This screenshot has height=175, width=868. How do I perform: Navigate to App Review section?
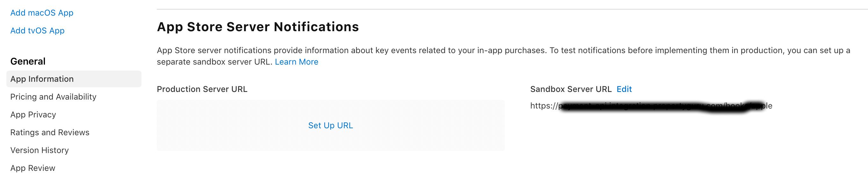coord(33,168)
